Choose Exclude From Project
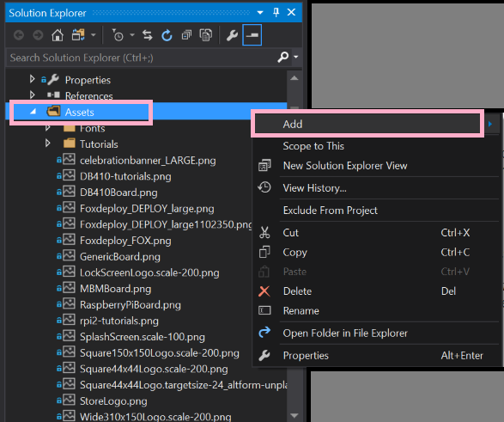Viewport: 504px width, 422px height. tap(330, 211)
